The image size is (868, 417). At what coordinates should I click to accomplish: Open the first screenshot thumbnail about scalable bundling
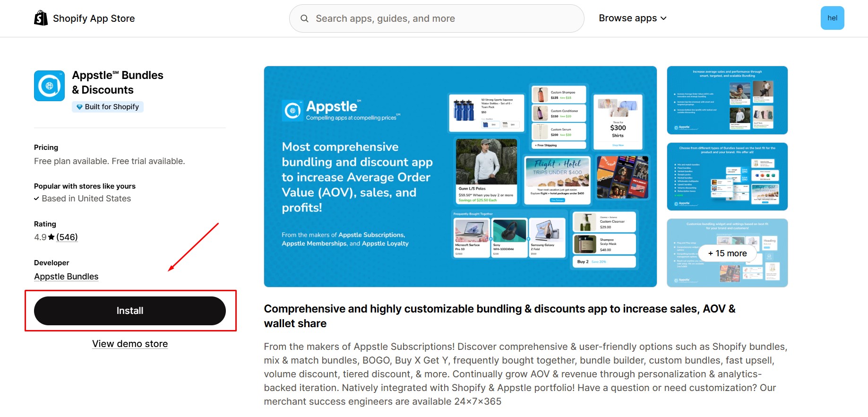(727, 100)
